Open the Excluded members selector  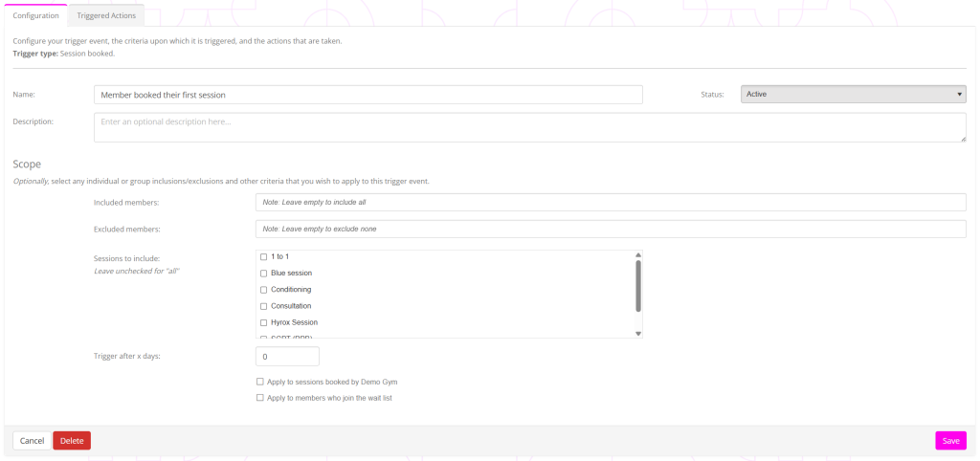click(x=611, y=229)
